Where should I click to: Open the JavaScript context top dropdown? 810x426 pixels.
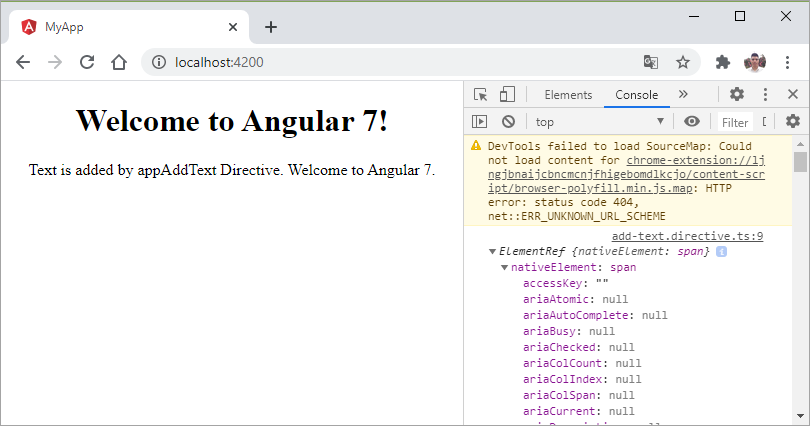(x=600, y=122)
